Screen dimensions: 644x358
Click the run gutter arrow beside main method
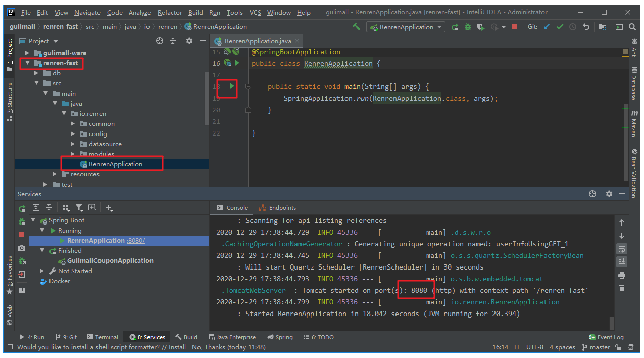pos(232,86)
